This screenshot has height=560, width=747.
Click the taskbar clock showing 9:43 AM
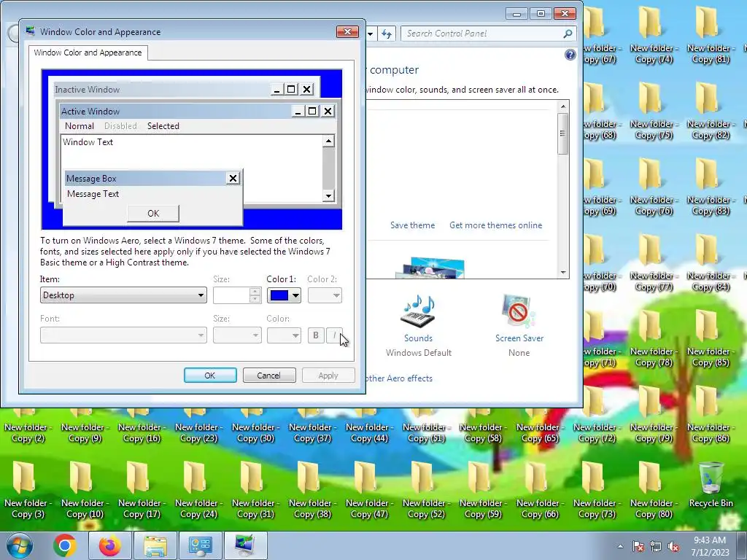[x=710, y=546]
